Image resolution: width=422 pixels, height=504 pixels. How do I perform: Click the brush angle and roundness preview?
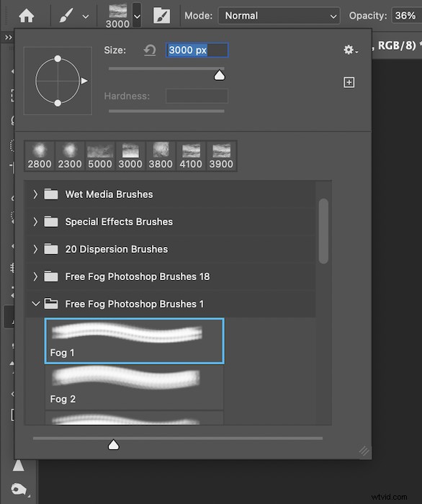(58, 81)
